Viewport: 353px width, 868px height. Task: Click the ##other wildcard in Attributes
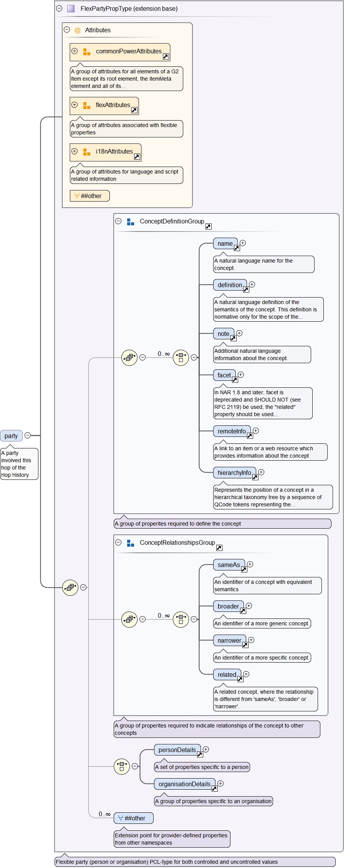[89, 196]
